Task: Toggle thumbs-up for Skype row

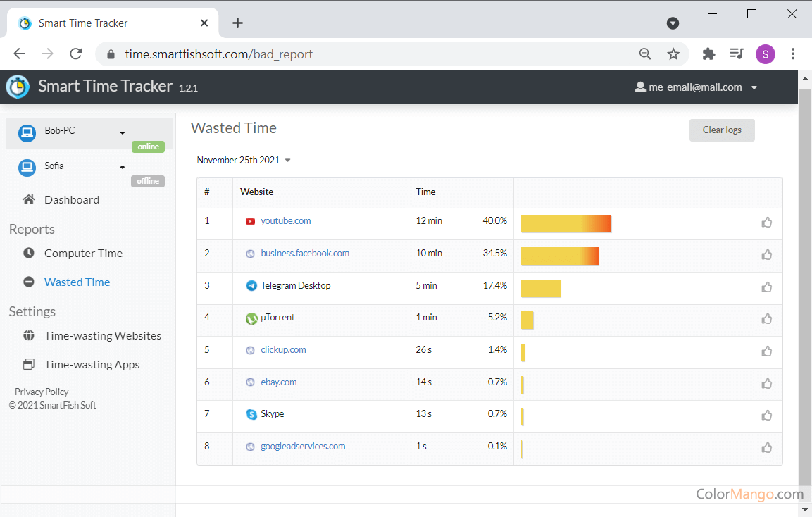Action: (x=767, y=416)
